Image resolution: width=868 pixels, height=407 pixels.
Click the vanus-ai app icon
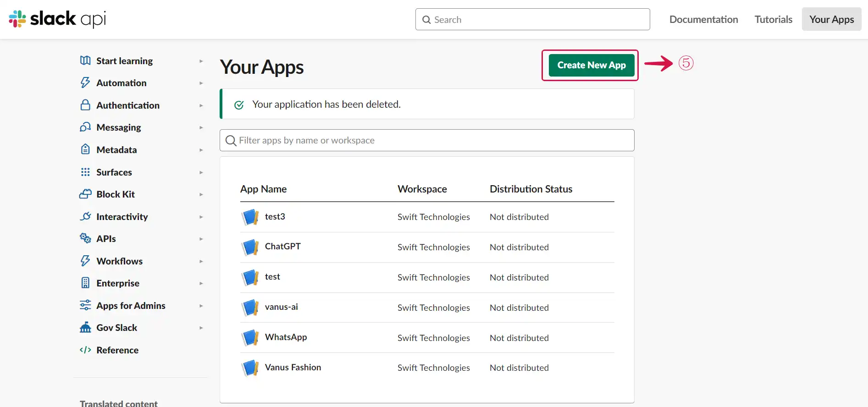[250, 308]
